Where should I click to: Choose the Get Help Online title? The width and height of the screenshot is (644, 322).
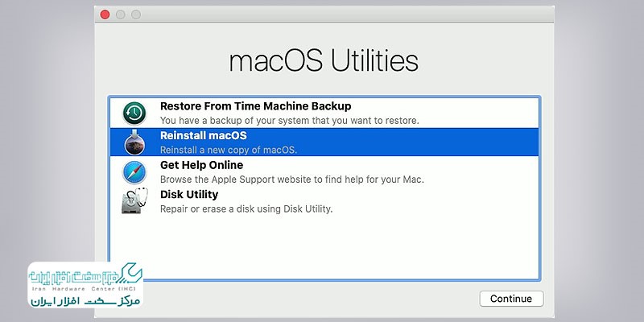click(x=202, y=165)
